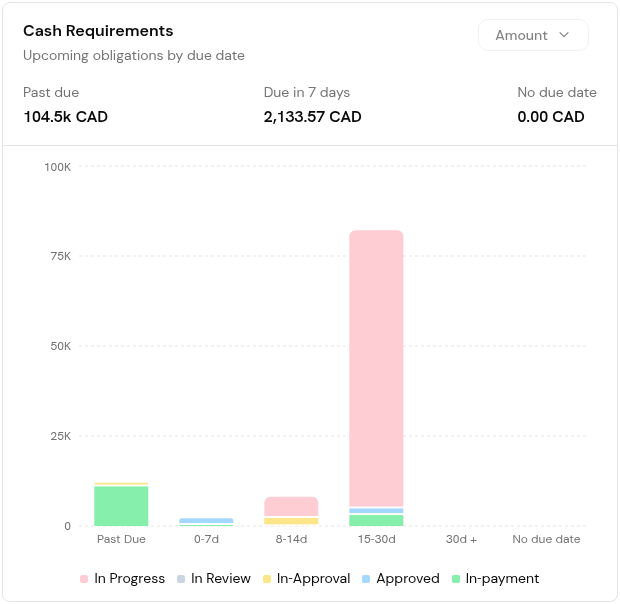Click the 'Due in 7 days' label
Image resolution: width=620 pixels, height=604 pixels.
click(306, 92)
